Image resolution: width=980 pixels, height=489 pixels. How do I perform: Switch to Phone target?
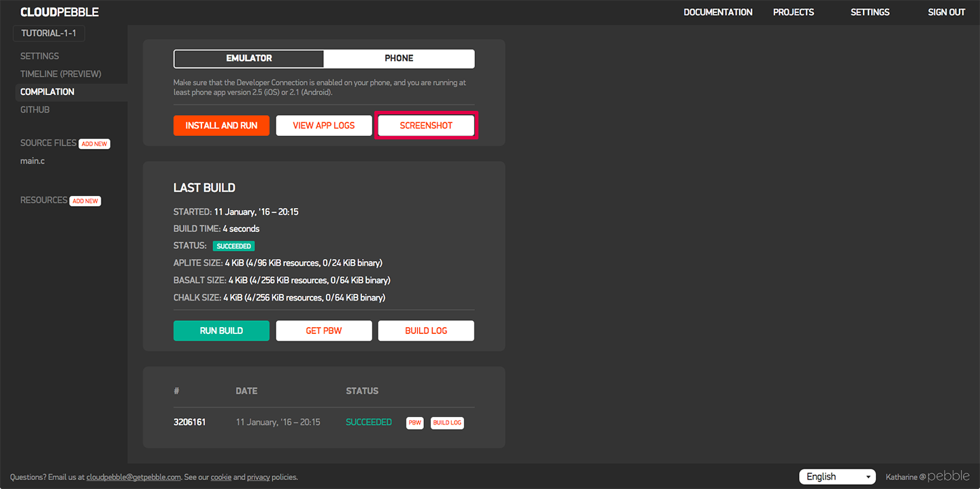click(x=399, y=58)
